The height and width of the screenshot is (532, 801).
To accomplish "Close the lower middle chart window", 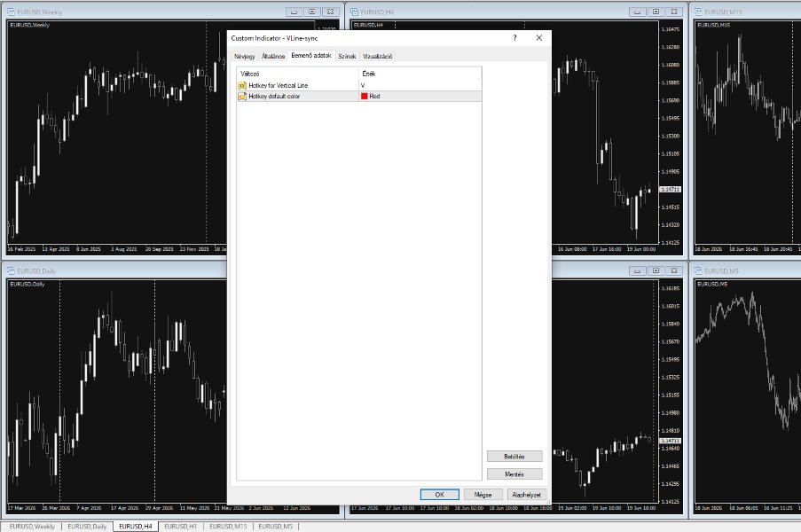I will tap(674, 270).
